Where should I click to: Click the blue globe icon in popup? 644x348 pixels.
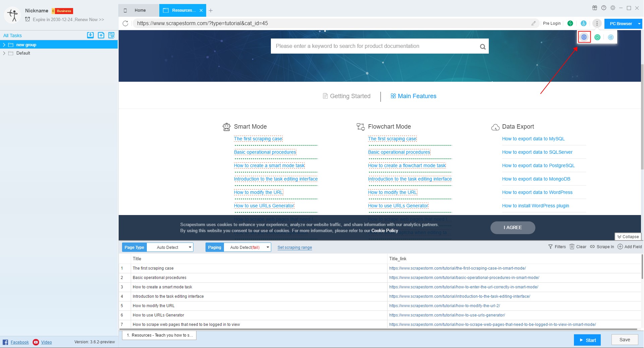coord(584,37)
